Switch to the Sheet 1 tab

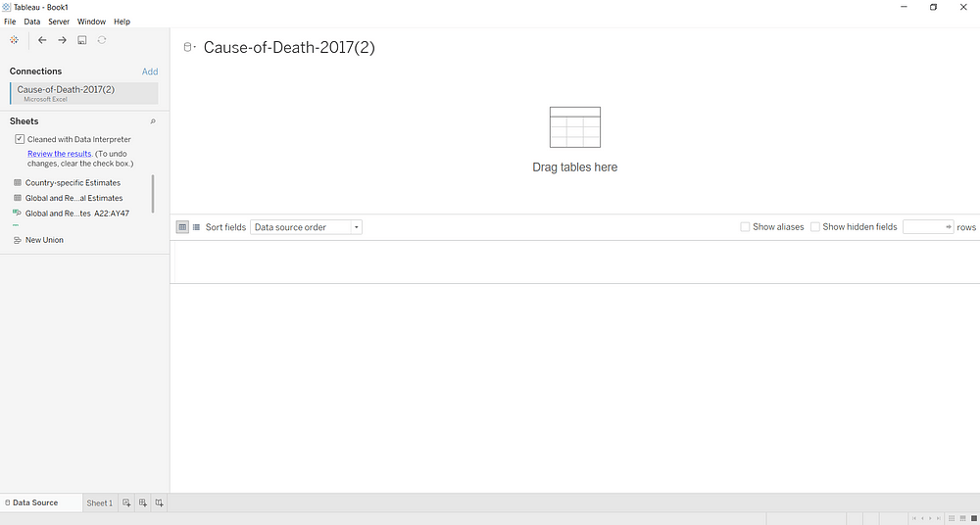[99, 503]
